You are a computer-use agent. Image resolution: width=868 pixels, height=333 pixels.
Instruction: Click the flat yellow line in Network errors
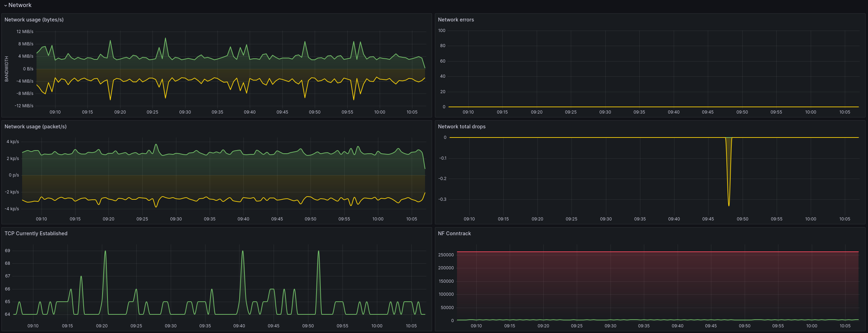point(653,107)
